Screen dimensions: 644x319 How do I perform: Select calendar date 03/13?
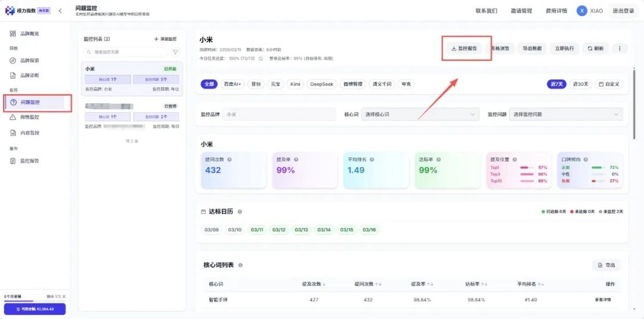point(302,230)
